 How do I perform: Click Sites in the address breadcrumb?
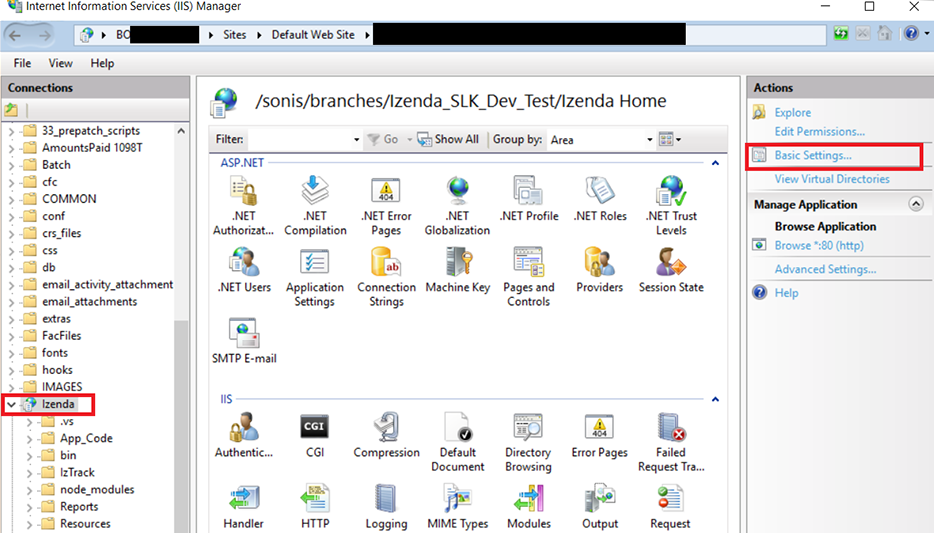pyautogui.click(x=235, y=35)
